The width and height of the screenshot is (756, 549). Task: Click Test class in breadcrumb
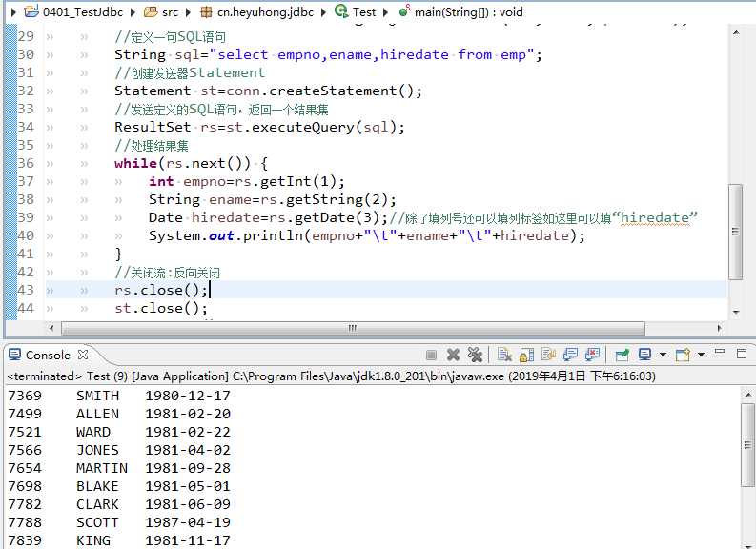[363, 12]
